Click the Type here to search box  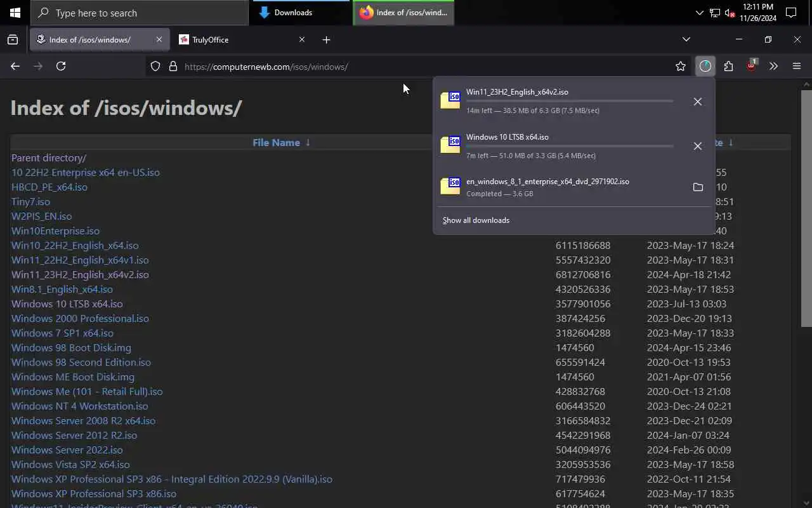point(140,13)
